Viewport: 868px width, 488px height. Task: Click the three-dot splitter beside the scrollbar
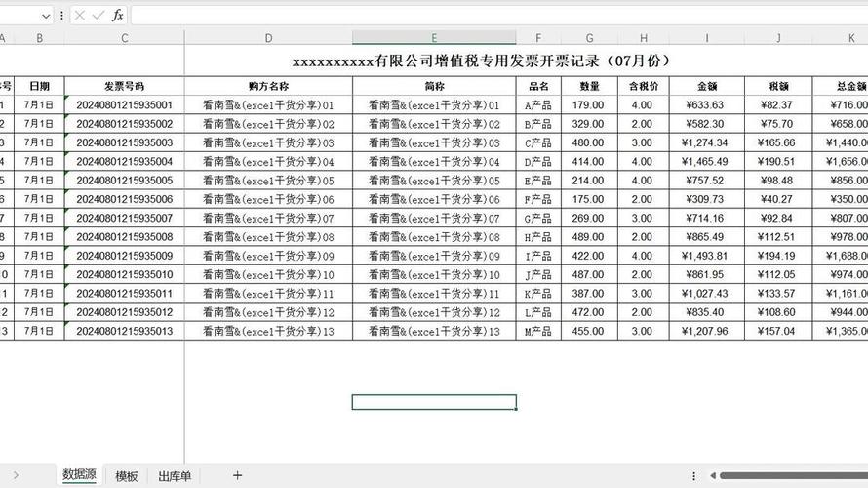tap(693, 475)
